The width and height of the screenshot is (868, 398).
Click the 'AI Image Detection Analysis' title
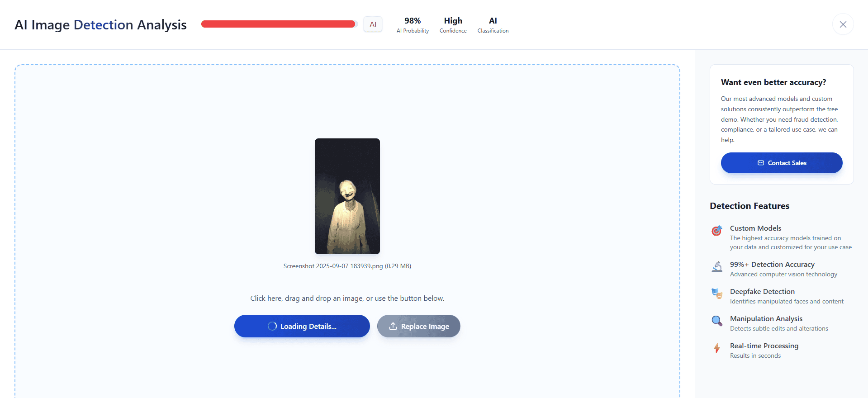[100, 25]
